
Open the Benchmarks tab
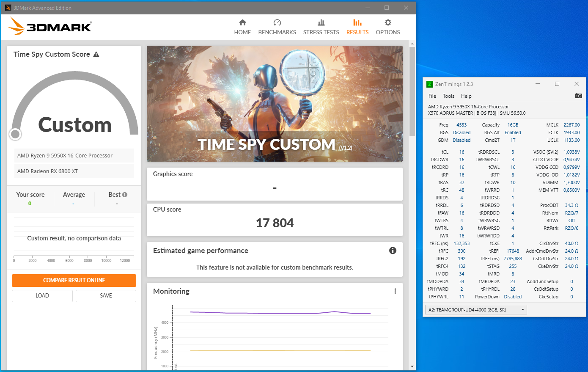(277, 27)
